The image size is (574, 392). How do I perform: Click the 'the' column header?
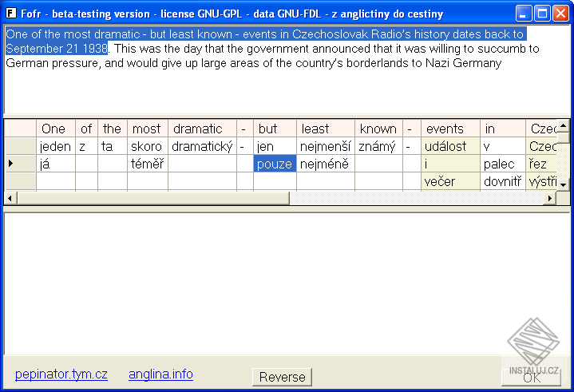[113, 129]
